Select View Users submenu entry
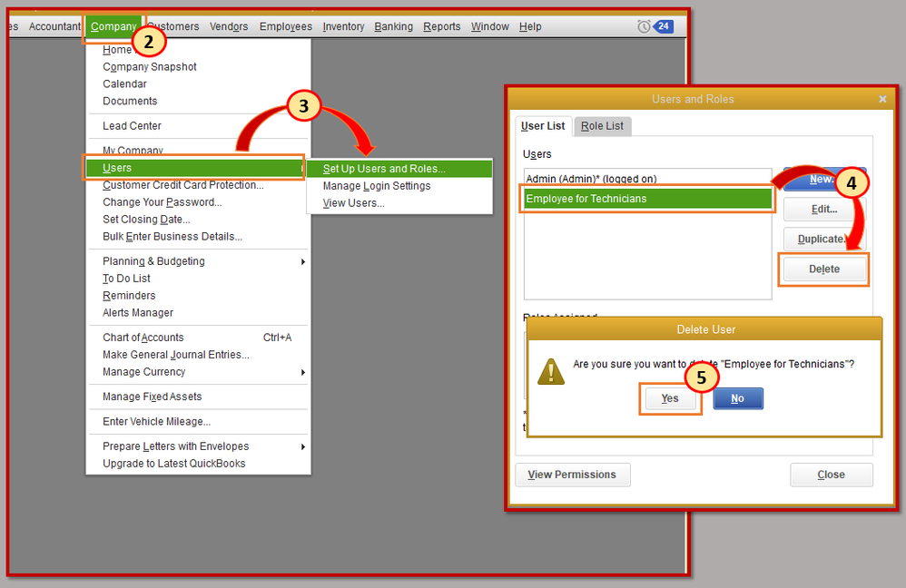906x588 pixels. (354, 203)
